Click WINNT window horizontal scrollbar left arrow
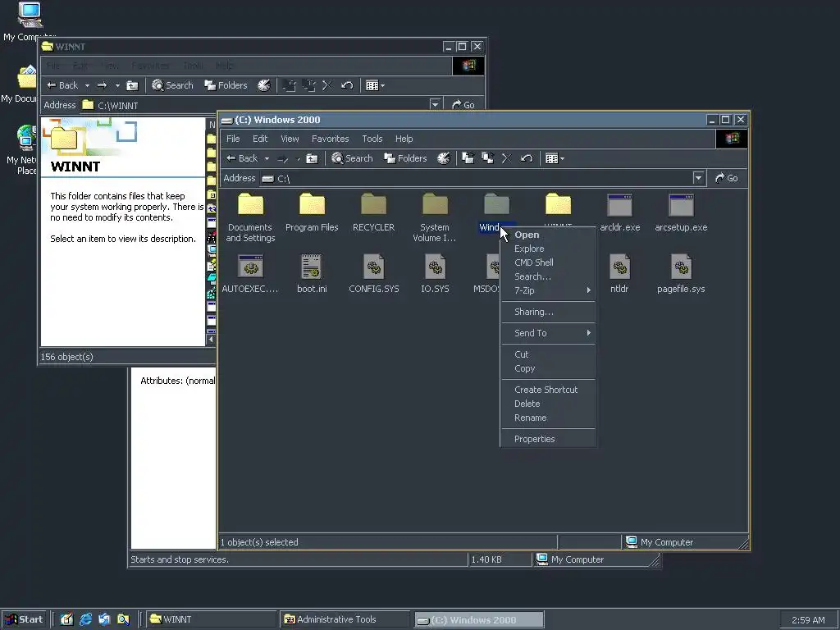 pos(211,339)
